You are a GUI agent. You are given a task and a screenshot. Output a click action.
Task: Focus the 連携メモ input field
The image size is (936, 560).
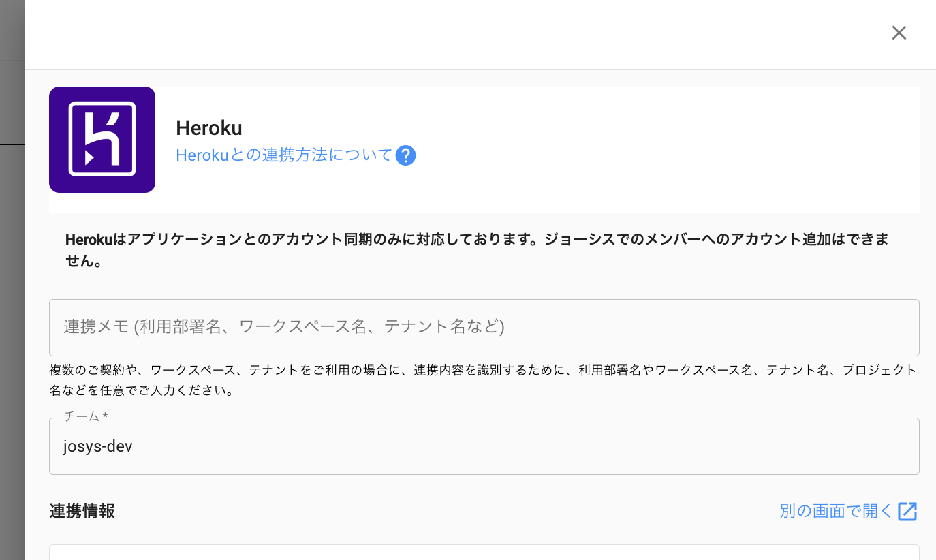[484, 328]
